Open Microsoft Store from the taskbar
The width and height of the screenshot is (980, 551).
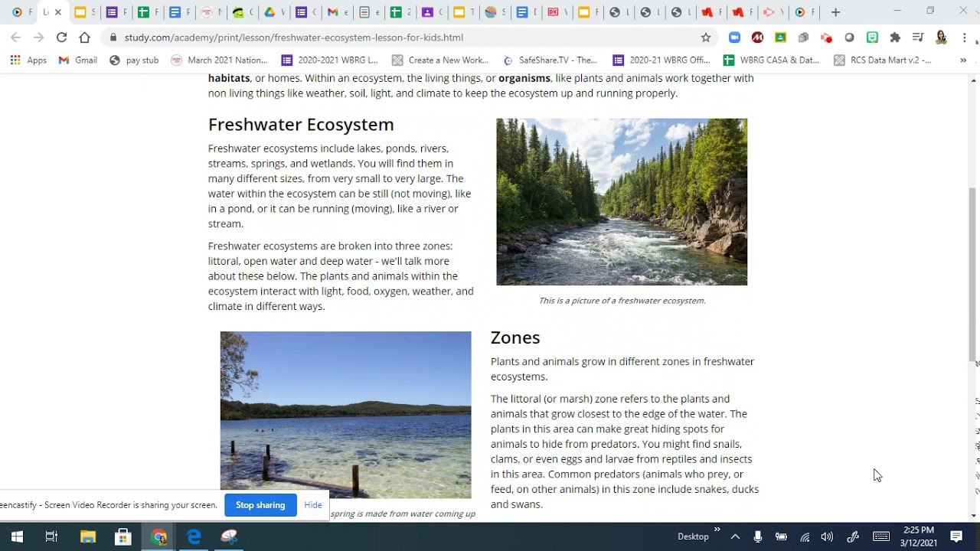pos(122,536)
